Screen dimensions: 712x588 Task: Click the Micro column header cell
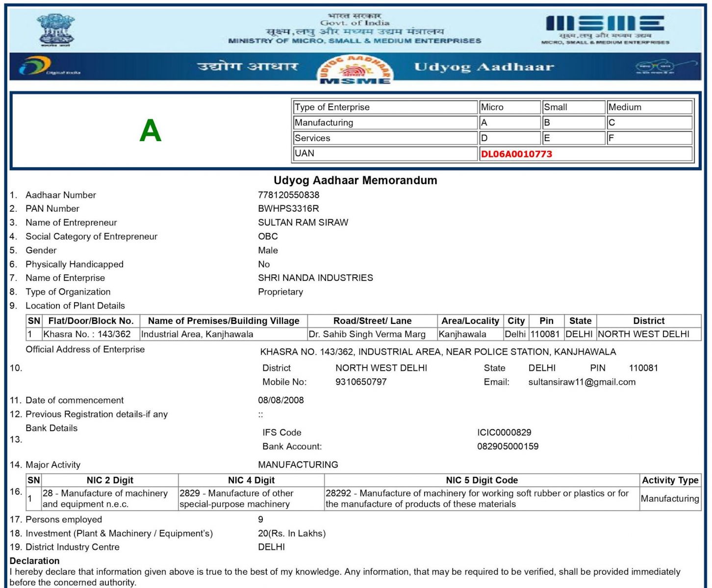point(509,107)
